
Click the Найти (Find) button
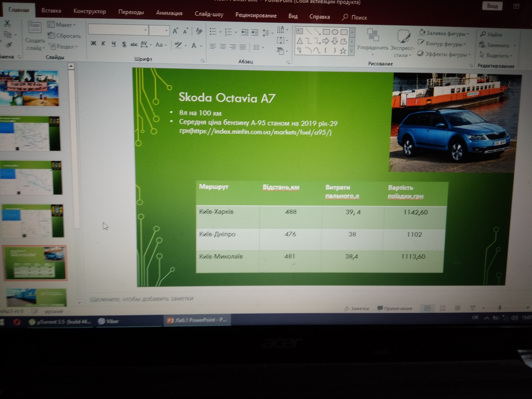coord(491,34)
